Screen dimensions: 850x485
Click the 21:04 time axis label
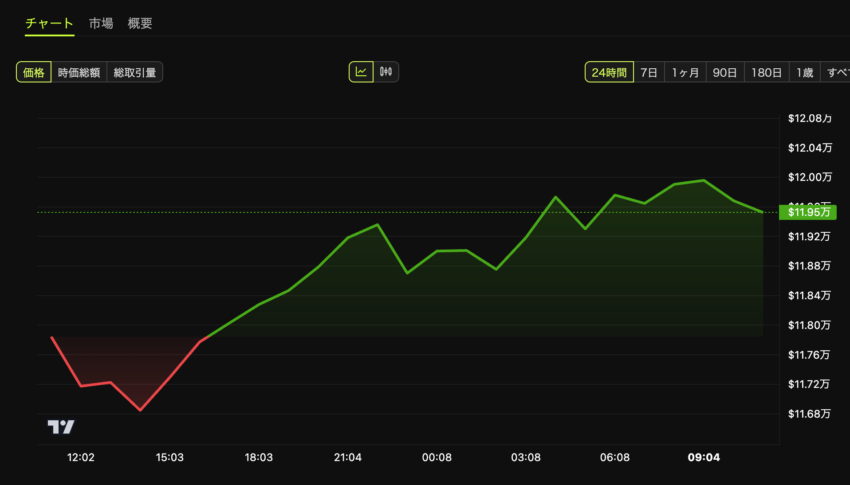pos(347,457)
